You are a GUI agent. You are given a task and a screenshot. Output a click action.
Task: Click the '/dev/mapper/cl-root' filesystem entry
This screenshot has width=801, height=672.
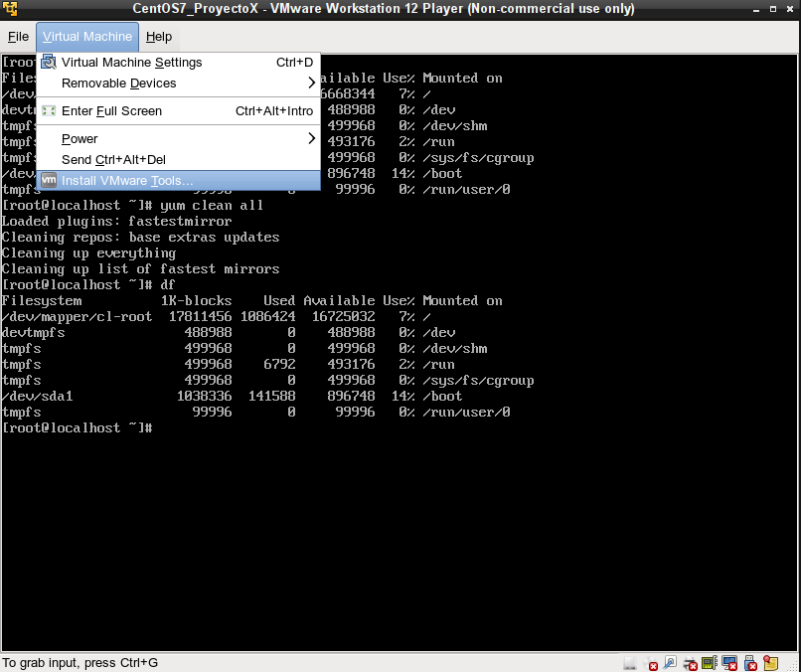pos(78,316)
